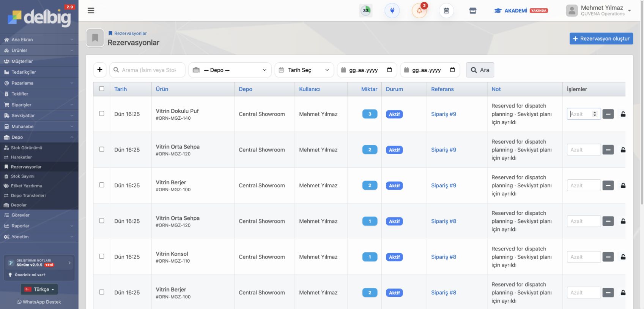Screen dimensions: 644x309
Task: Tick the select-all checkbox in table header
Action: tap(102, 89)
